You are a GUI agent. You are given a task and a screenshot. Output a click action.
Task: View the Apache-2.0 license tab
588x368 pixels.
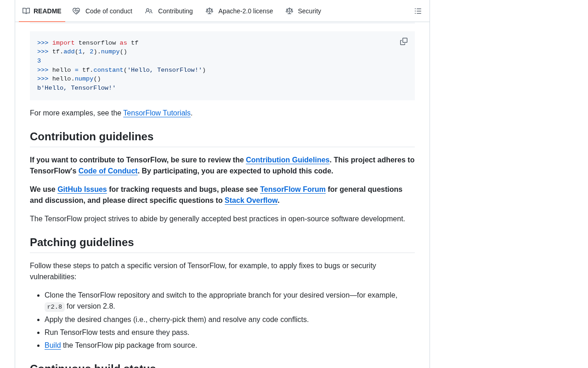[239, 11]
